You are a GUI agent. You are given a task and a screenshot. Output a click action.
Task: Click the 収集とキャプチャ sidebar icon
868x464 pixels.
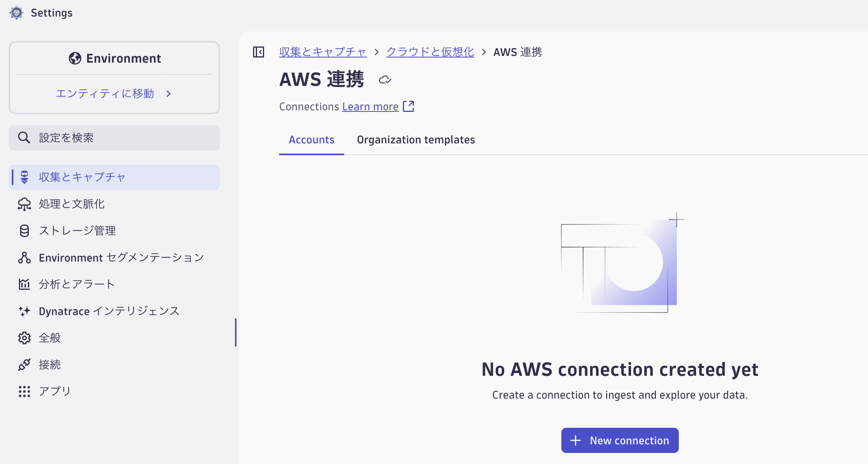pos(24,177)
